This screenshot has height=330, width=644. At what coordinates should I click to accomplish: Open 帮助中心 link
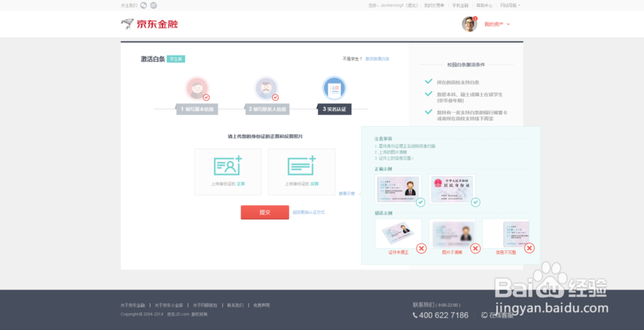coord(484,5)
